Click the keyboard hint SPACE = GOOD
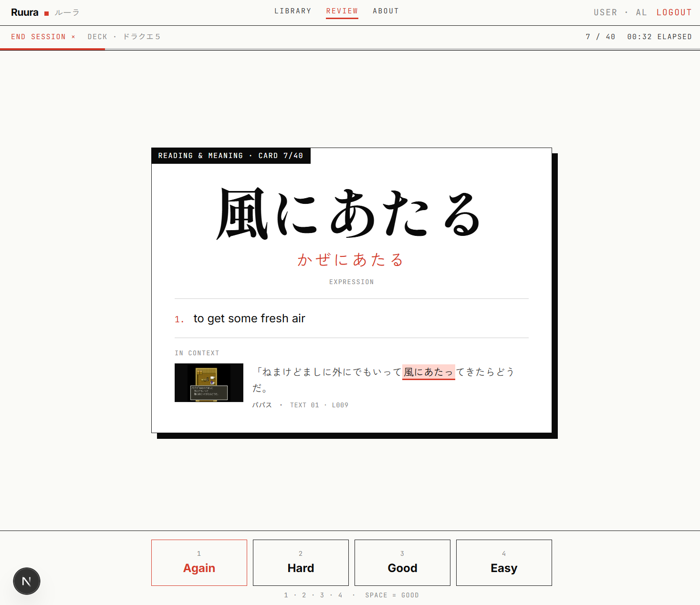Image resolution: width=700 pixels, height=605 pixels. 392,595
